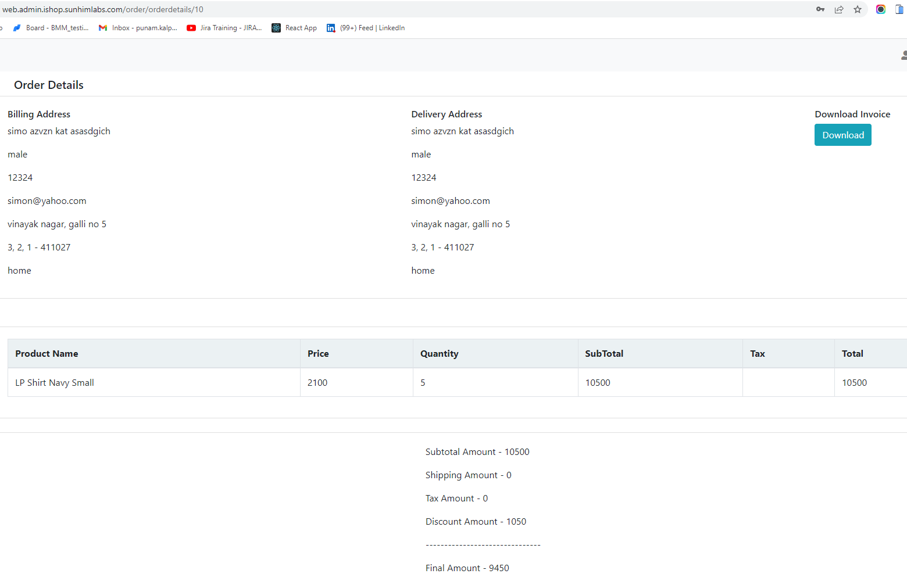
Task: Open the LinkedIn Feed bookmark
Action: pos(366,28)
